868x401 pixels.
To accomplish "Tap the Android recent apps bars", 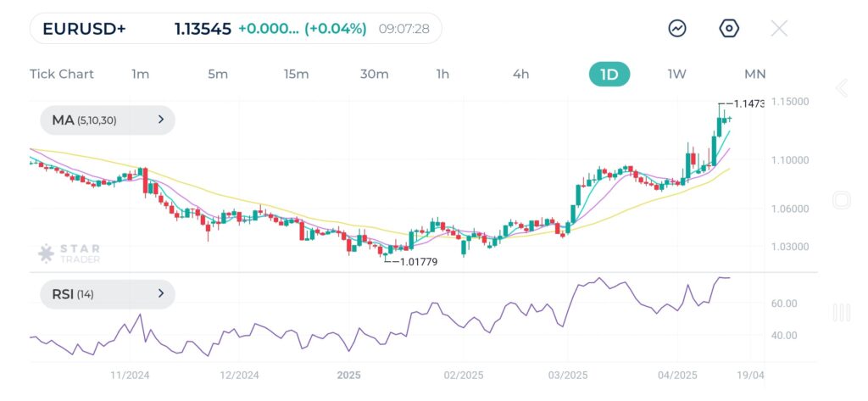I will point(841,313).
